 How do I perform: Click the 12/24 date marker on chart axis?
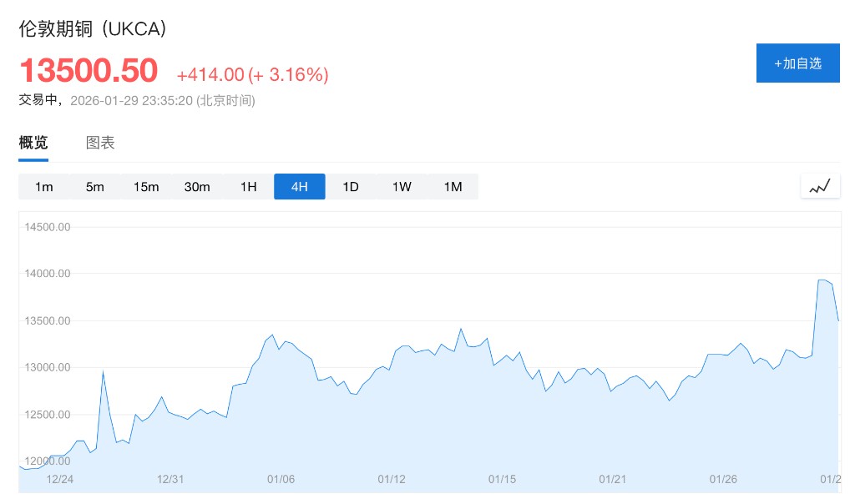tap(60, 480)
